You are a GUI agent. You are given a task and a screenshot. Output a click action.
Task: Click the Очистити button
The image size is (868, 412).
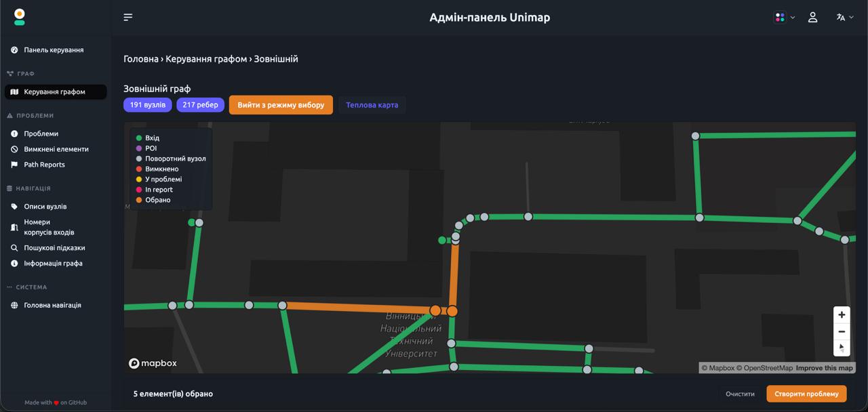point(740,394)
